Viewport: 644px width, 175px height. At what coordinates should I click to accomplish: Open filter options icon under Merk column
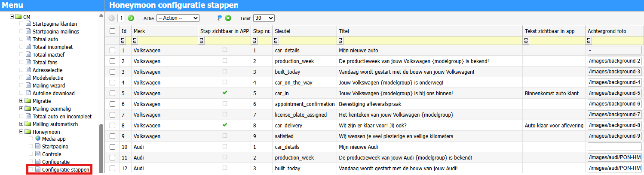click(x=135, y=41)
